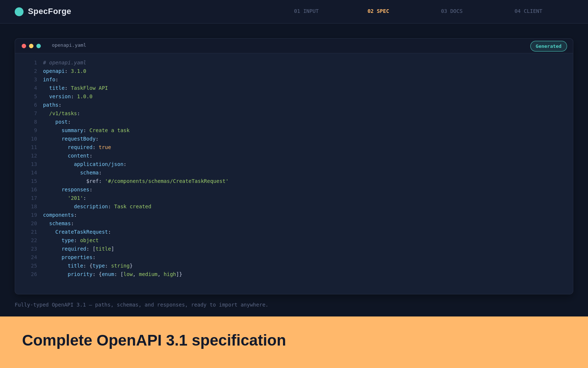Select the 'application/json:' line
The width and height of the screenshot is (588, 368).
tap(100, 164)
